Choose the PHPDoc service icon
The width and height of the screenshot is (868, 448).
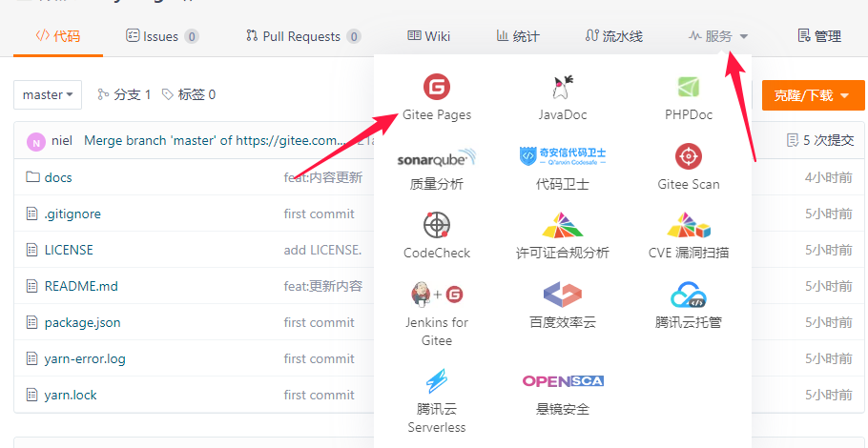[x=688, y=88]
